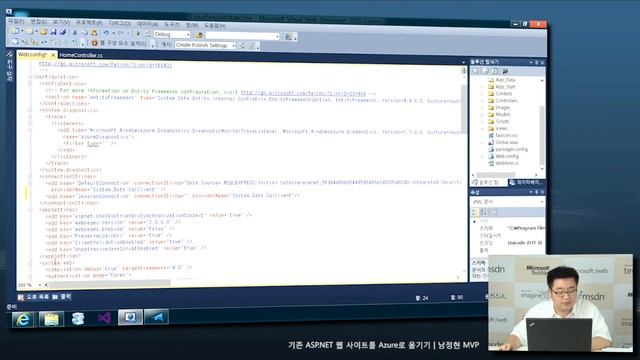
Task: Switch to the 솔루션 탐색기 bottom tab
Action: pos(488,182)
